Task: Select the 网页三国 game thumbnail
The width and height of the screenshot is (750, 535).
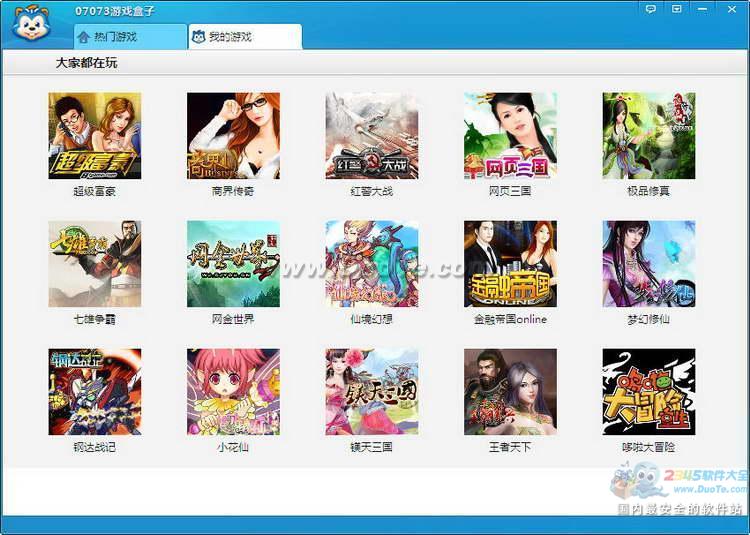Action: [510, 136]
